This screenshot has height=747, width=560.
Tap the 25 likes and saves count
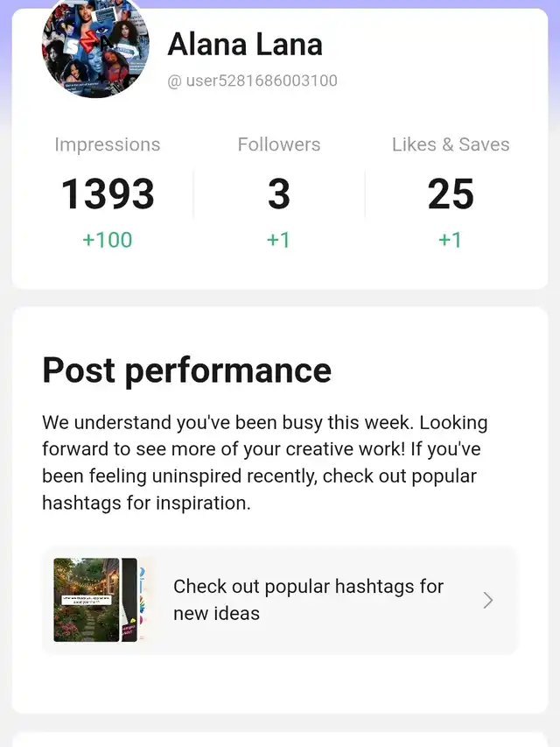[451, 194]
